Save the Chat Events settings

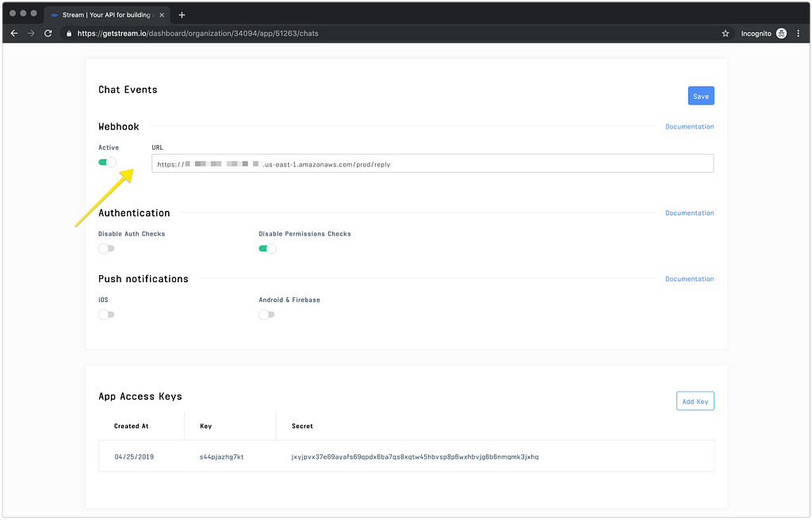pyautogui.click(x=701, y=96)
